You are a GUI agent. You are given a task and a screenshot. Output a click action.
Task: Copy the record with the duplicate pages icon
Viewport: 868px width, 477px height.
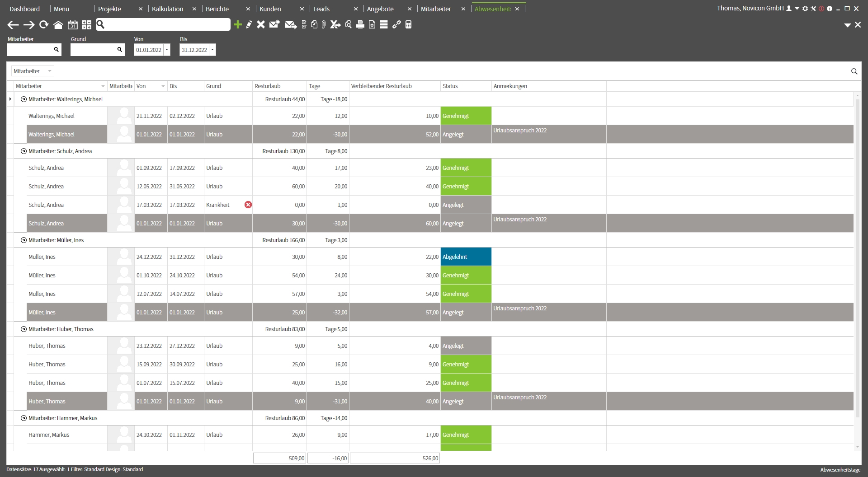314,24
